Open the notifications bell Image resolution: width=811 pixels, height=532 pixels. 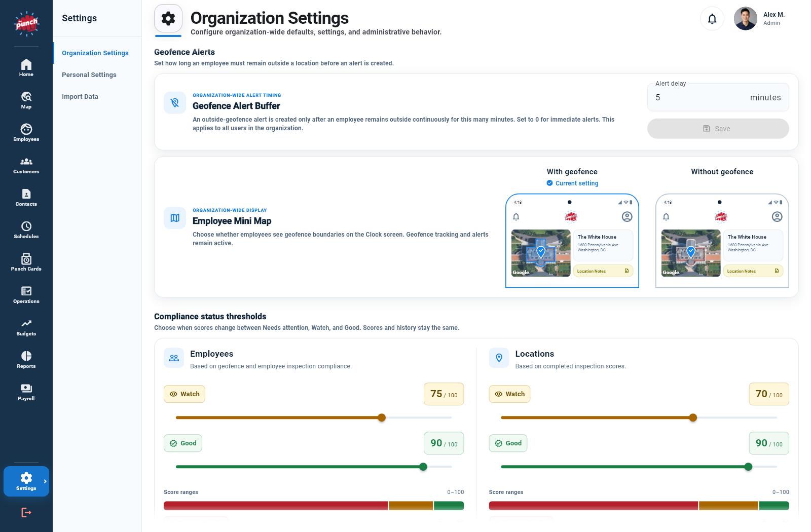point(712,19)
